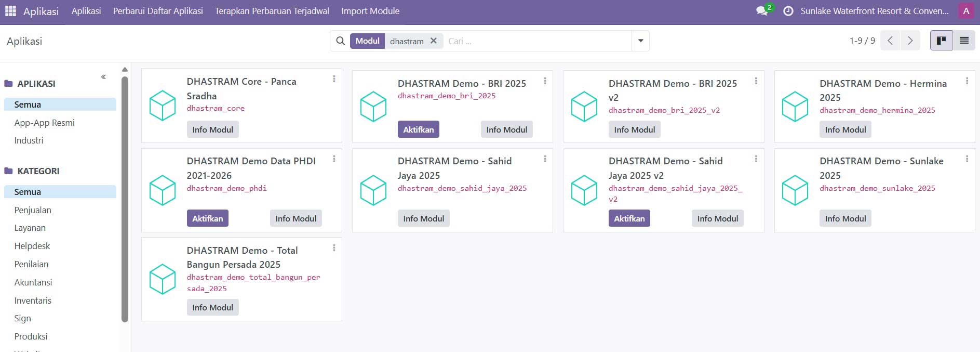The image size is (980, 352).
Task: Open kebab menu of Sahid Jaya 2025 card
Action: tap(545, 159)
